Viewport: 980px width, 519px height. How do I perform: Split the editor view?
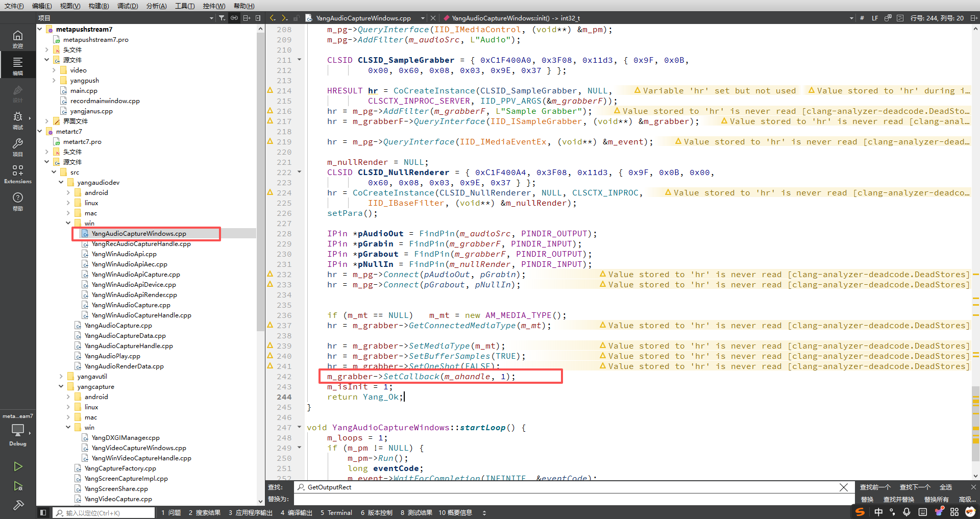pyautogui.click(x=974, y=18)
